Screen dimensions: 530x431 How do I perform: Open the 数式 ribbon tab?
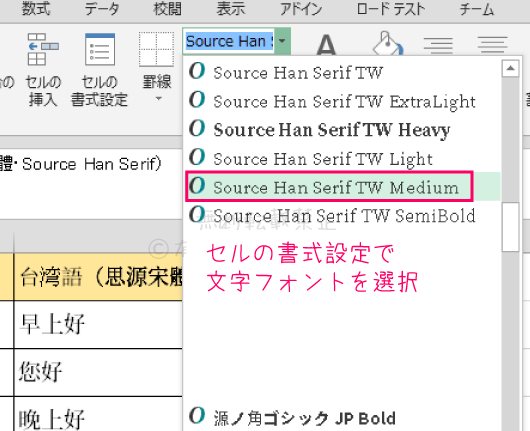point(36,9)
